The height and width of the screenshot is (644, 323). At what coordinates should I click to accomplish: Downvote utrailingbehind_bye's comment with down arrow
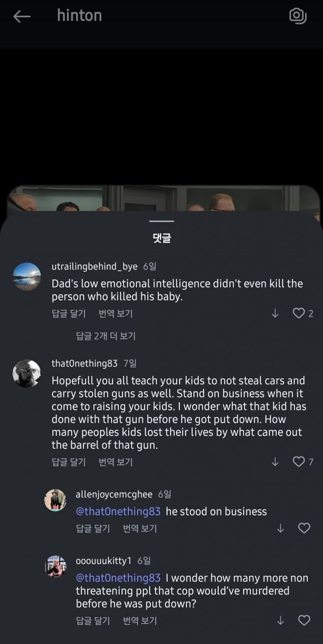tap(275, 314)
